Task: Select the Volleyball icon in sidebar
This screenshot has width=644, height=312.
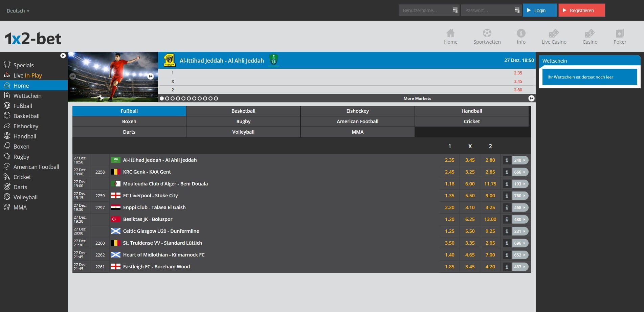Action: 7,197
